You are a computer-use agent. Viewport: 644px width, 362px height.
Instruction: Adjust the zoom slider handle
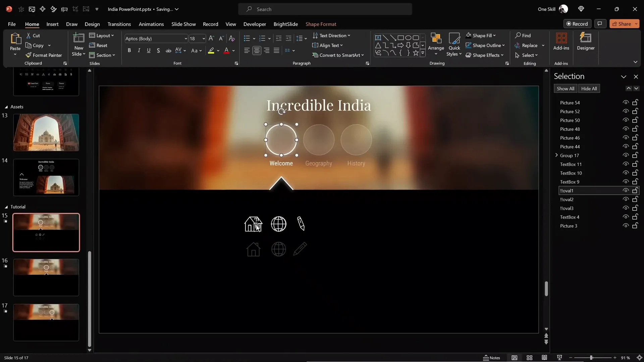tap(591, 358)
